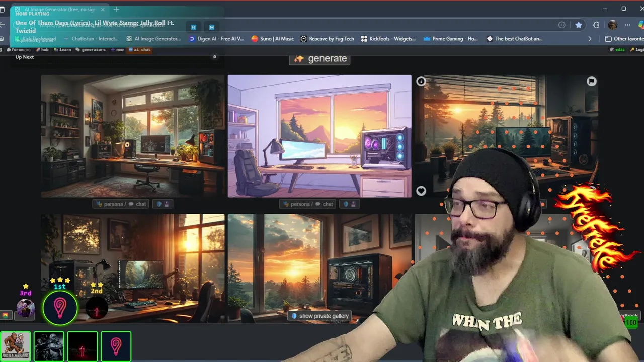Open Kick Dashboard bookmark
Viewport: 644px width, 362px height.
coord(35,39)
